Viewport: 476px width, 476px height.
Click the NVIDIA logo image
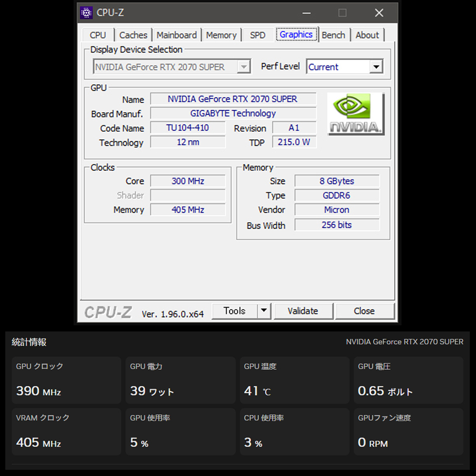coord(356,114)
